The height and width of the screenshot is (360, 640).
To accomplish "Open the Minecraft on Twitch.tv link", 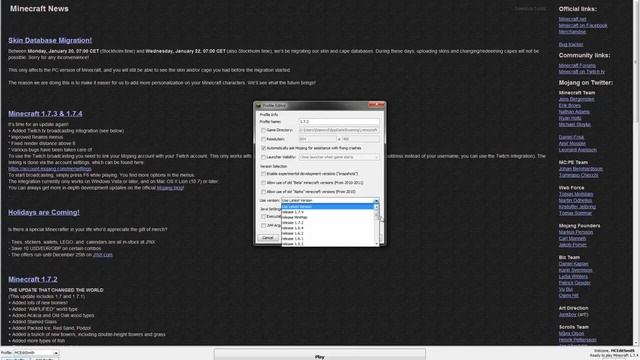I will [x=582, y=71].
